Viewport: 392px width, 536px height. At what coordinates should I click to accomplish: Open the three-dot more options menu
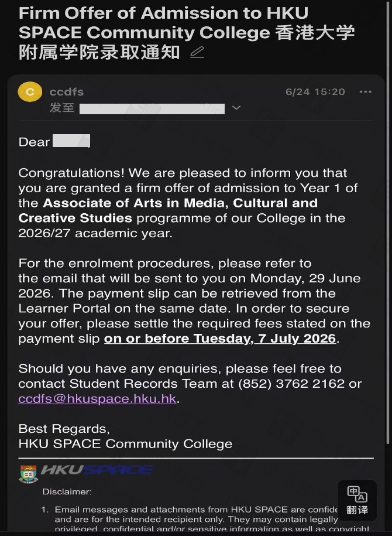[x=365, y=91]
